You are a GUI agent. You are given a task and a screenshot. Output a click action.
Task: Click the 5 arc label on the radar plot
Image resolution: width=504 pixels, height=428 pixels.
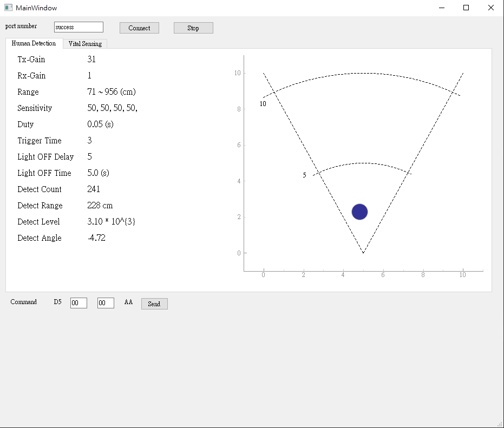pos(304,175)
